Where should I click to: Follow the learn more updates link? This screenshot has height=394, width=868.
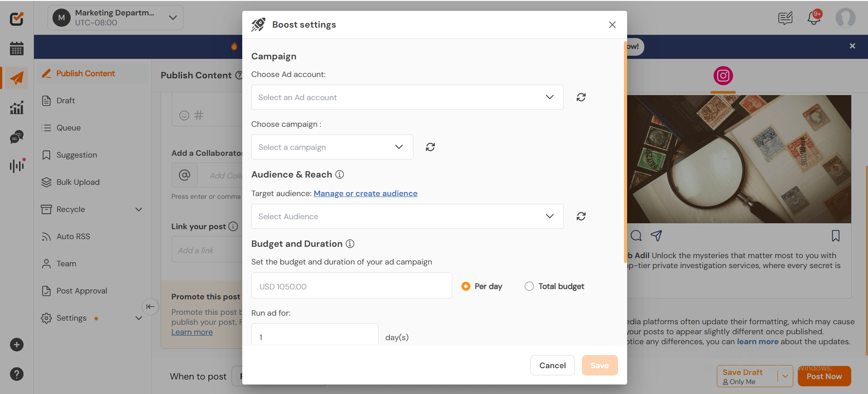click(758, 341)
